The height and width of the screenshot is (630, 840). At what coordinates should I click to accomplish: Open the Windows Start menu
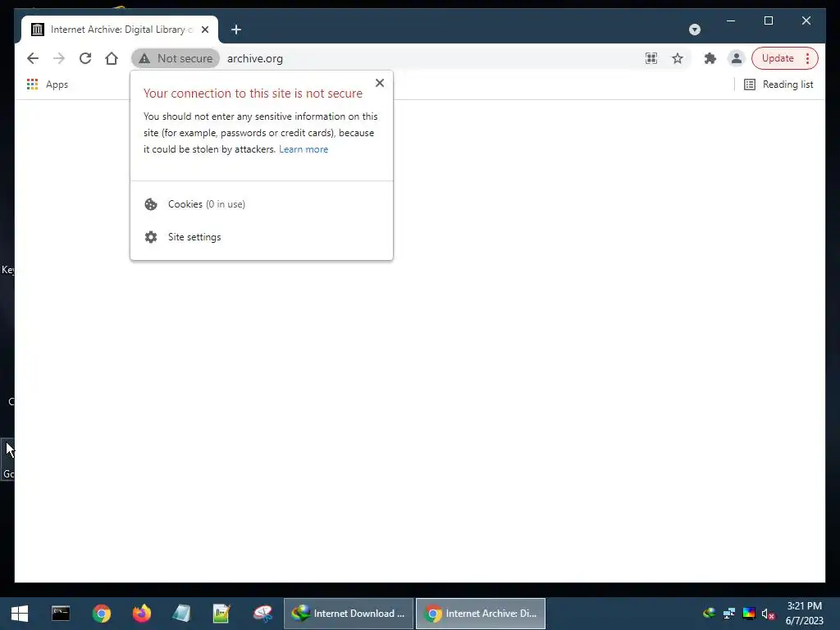point(20,614)
